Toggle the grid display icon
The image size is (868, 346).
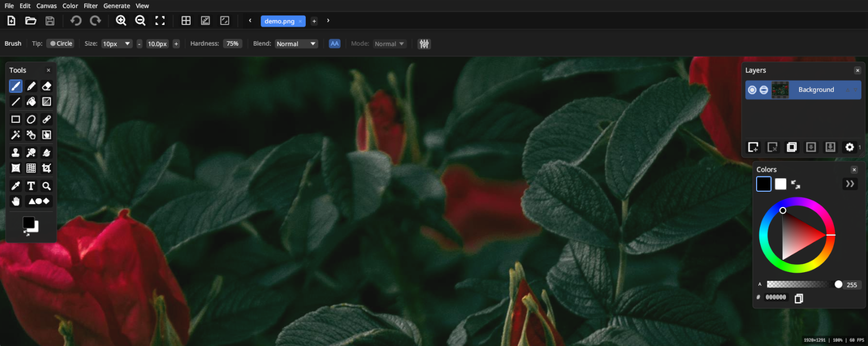(186, 21)
